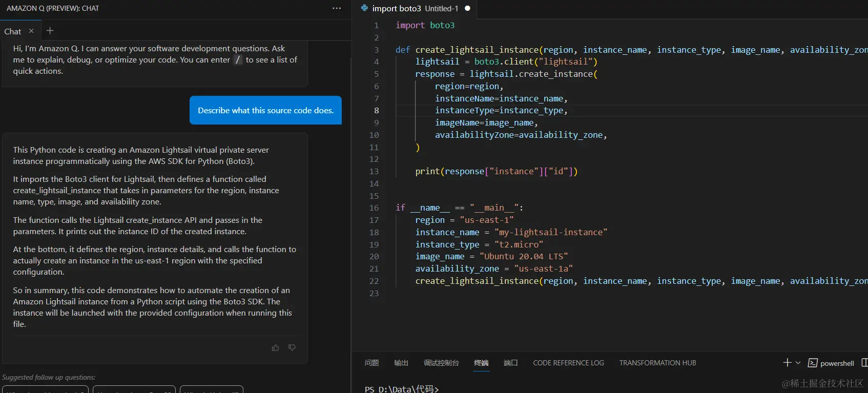Screen dimensions: 868x393
Task: Open the Amazon Q chat panel more actions menu
Action: (x=337, y=8)
